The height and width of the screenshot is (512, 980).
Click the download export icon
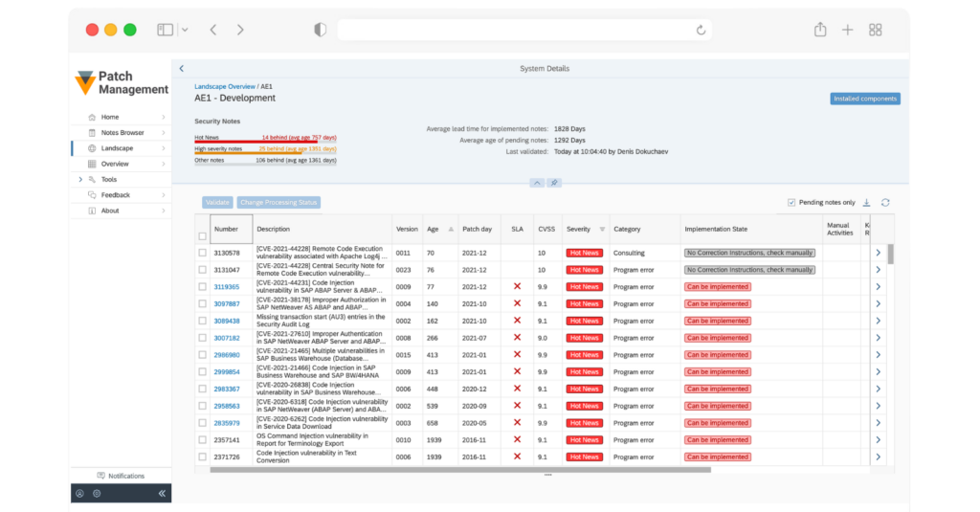[x=866, y=203]
